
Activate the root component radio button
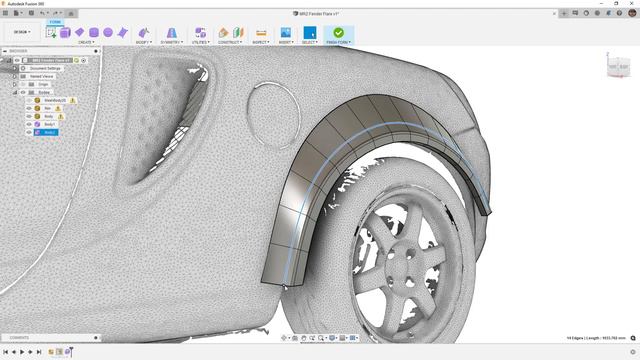[x=84, y=60]
